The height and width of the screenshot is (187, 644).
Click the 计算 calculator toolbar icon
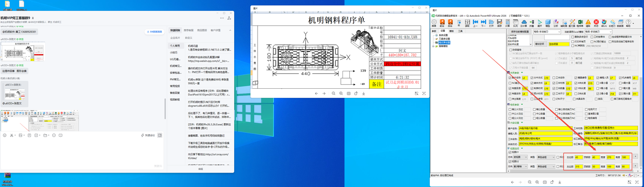(x=508, y=23)
